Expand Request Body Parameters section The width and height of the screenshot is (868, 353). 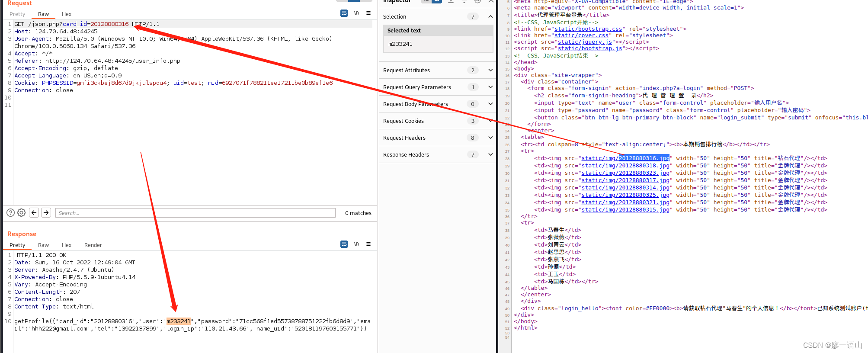coord(490,104)
